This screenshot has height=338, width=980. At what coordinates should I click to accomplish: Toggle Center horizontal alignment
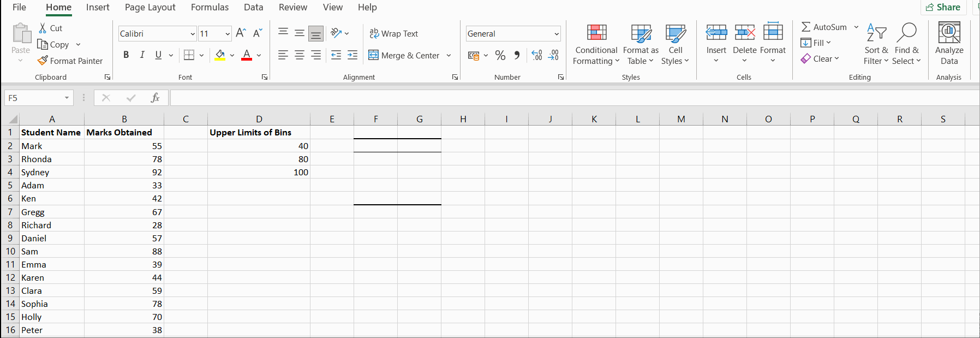300,55
